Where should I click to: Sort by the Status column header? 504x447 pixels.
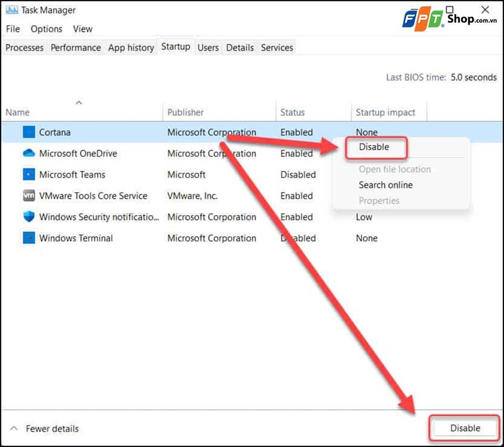point(292,112)
